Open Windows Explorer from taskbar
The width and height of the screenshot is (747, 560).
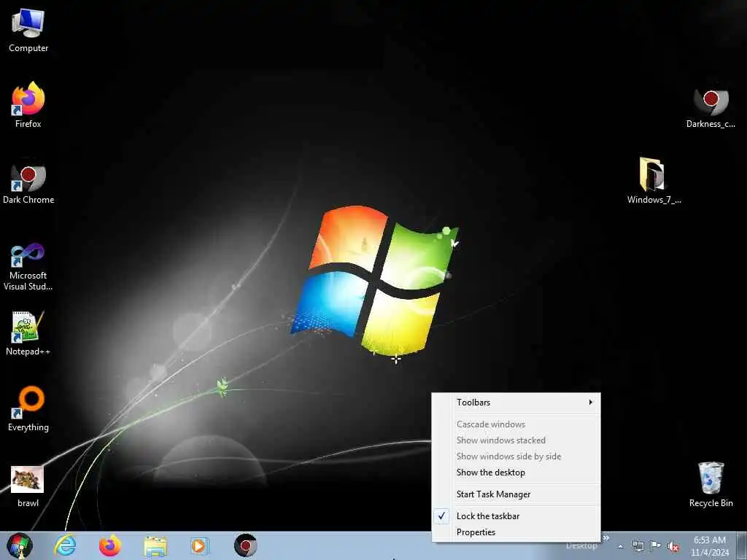click(155, 546)
